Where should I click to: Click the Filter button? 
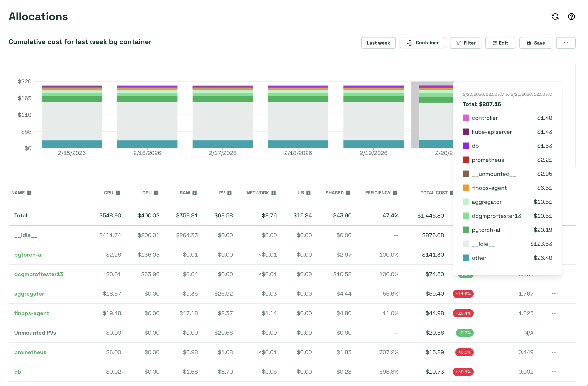[x=465, y=43]
